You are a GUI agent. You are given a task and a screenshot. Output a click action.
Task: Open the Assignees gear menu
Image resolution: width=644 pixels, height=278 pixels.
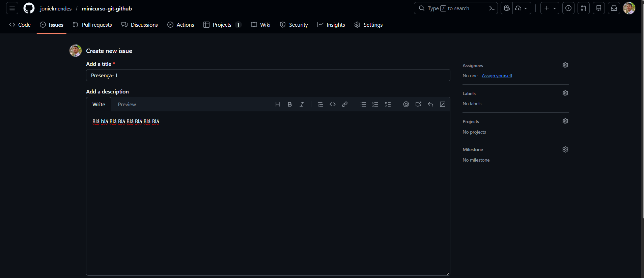[x=565, y=65]
